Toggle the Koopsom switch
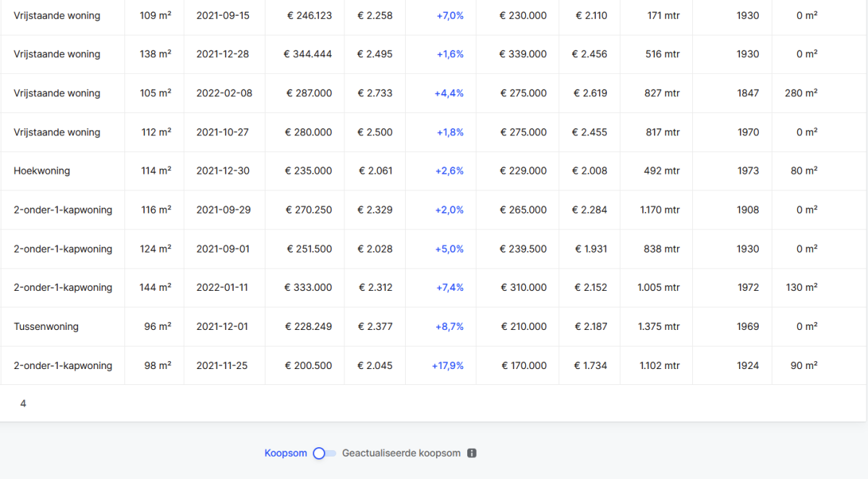 point(324,454)
